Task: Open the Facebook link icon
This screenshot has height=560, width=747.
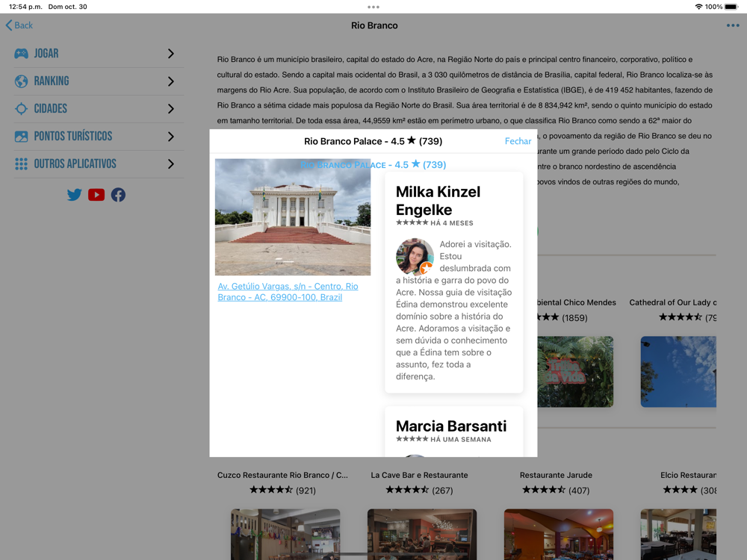Action: coord(118,195)
